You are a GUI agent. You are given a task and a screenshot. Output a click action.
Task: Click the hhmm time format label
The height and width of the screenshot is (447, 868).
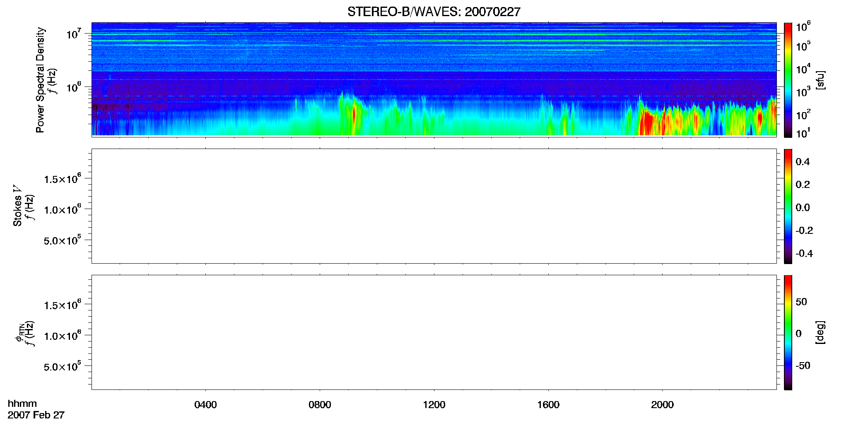22,404
